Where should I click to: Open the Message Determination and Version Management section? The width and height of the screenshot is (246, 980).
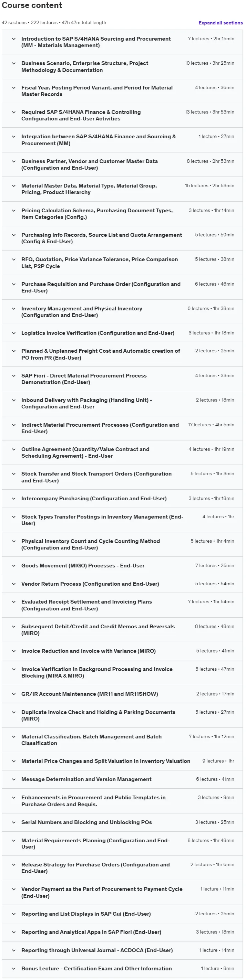click(122, 779)
